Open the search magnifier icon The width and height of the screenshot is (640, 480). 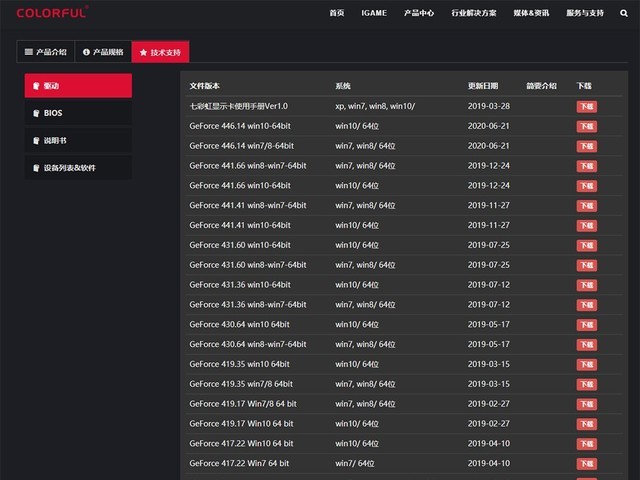pos(624,13)
